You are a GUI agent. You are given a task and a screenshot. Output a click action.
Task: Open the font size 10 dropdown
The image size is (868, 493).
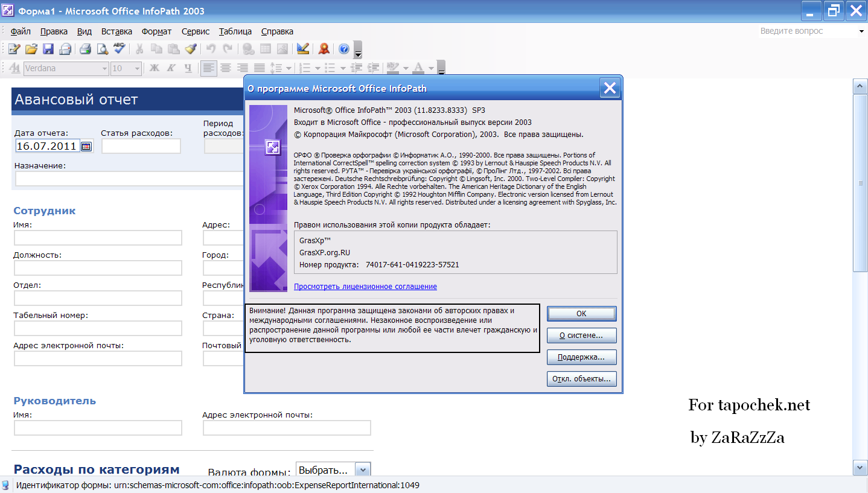pos(137,68)
